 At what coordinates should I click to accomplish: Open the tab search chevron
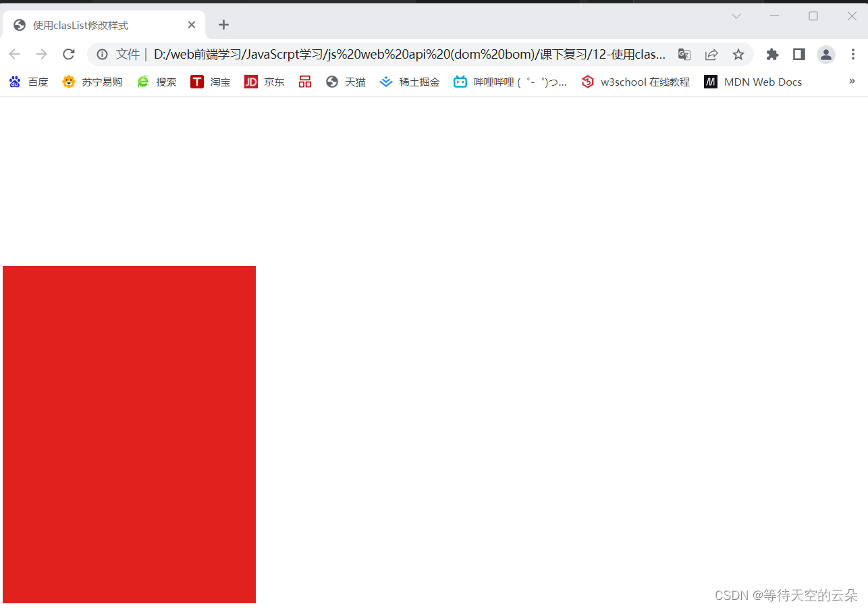click(x=736, y=16)
